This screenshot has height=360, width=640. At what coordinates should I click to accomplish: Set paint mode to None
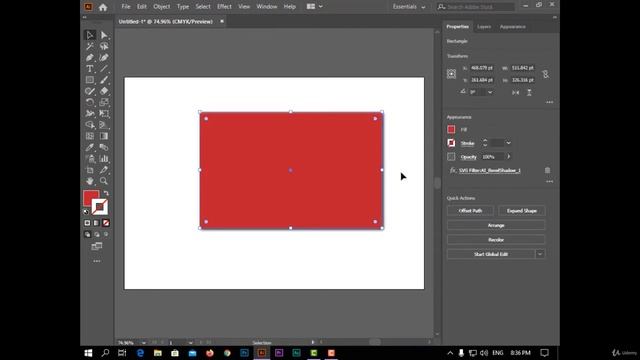[x=106, y=223]
